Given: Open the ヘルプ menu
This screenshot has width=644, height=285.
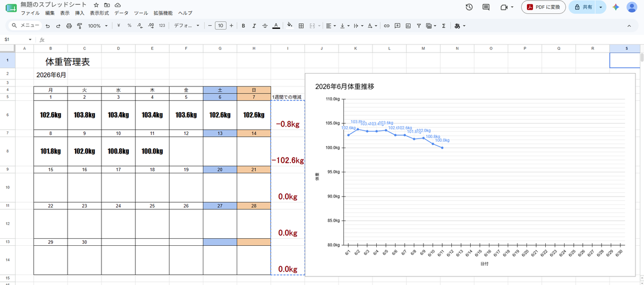Looking at the screenshot, I should pyautogui.click(x=185, y=12).
